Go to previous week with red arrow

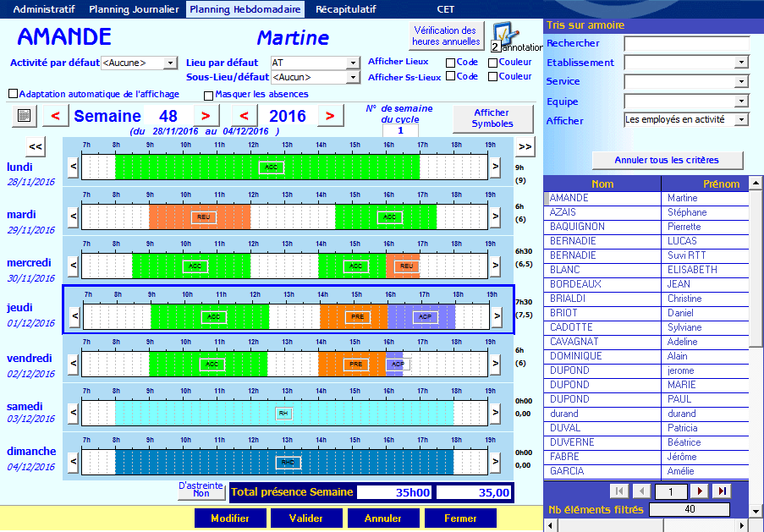56,116
